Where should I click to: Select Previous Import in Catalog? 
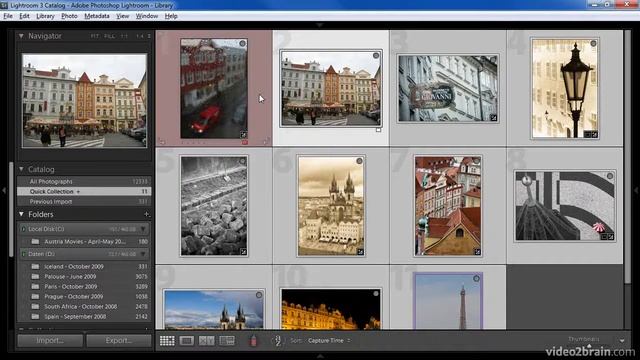84,202
